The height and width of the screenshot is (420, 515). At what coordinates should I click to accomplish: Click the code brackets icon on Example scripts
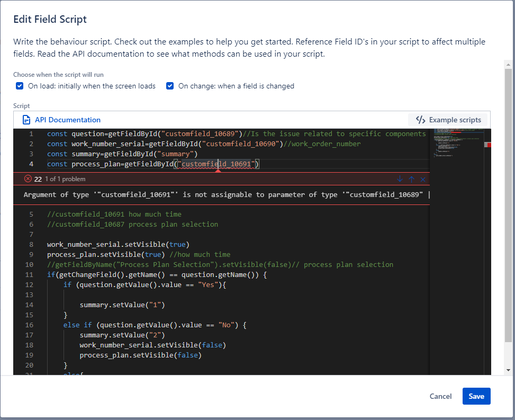point(420,120)
